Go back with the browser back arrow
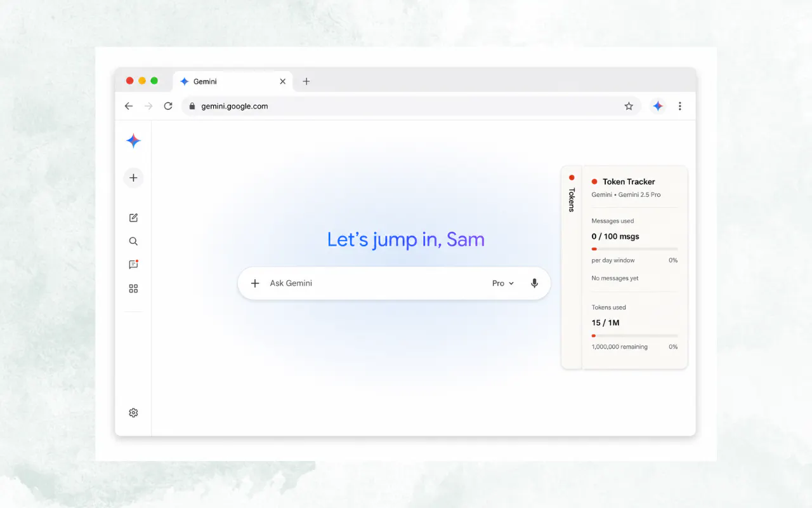The image size is (812, 508). pos(129,106)
